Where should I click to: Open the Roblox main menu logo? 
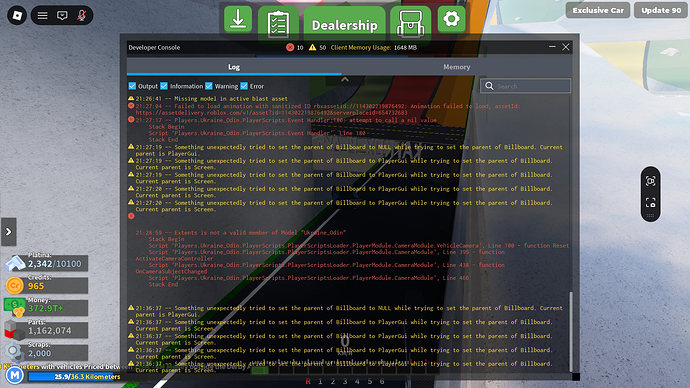(x=17, y=16)
